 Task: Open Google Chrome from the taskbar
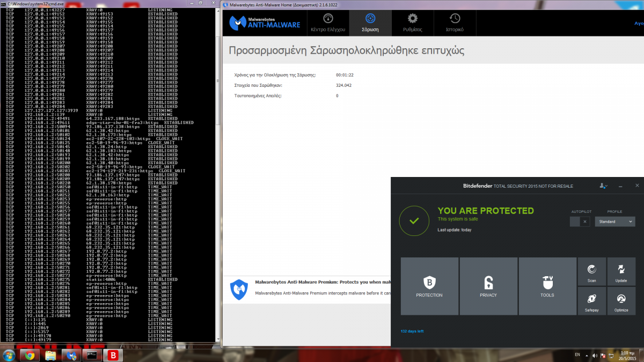click(30, 355)
